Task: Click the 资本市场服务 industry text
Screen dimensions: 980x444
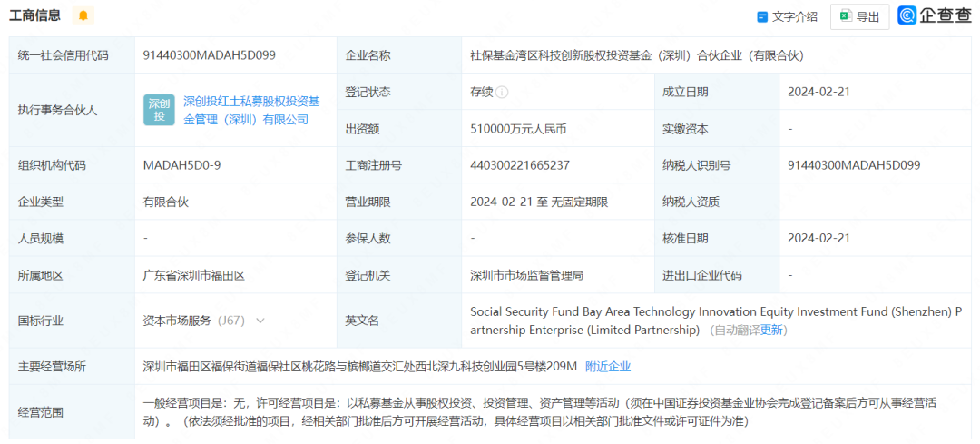Action: [x=178, y=321]
